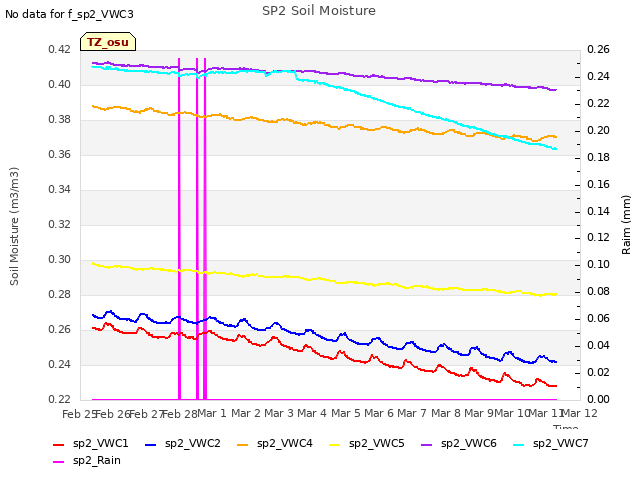Click the blue sp2_VWC2 legend swatch
Image resolution: width=640 pixels, height=480 pixels.
pos(151,444)
